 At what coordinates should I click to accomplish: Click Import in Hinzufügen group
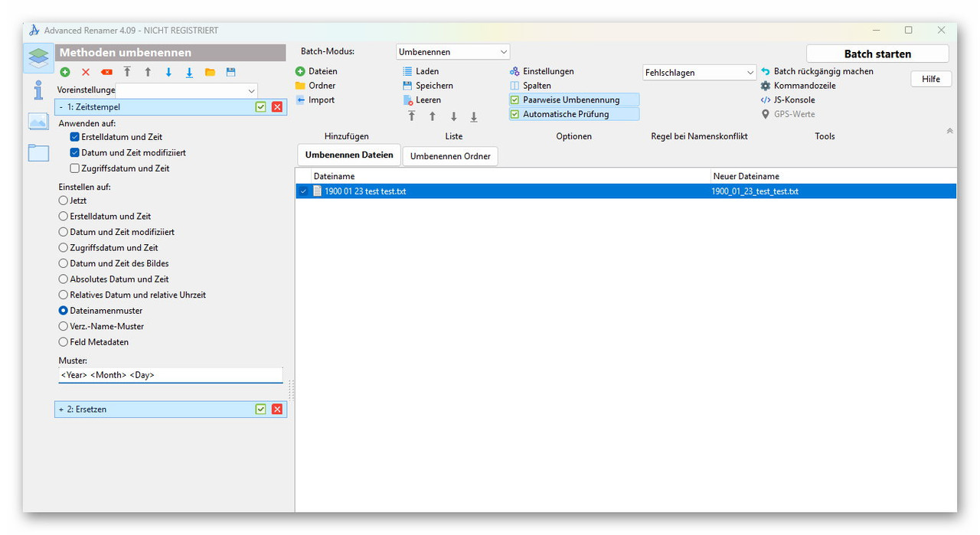coord(315,99)
